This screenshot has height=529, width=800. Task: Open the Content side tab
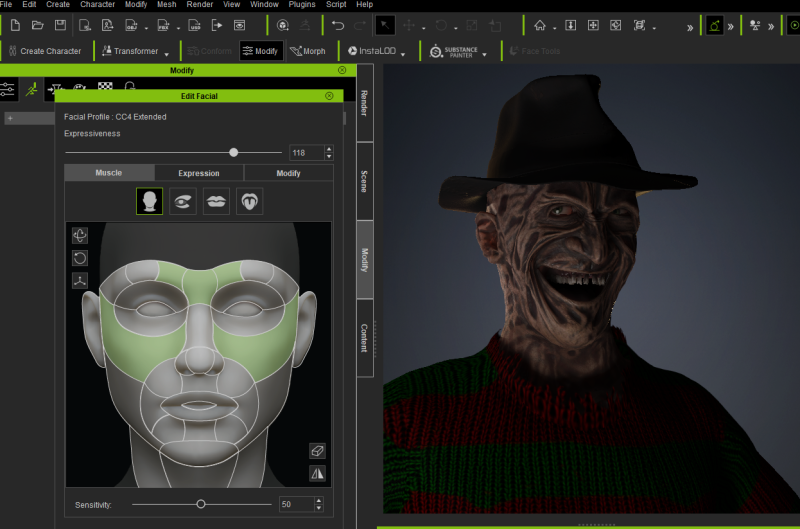[x=364, y=338]
